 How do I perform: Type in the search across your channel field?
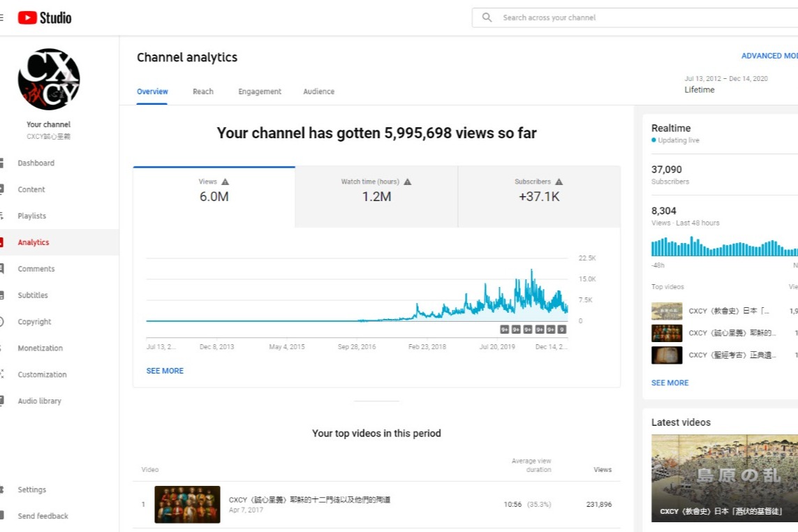[x=628, y=17]
